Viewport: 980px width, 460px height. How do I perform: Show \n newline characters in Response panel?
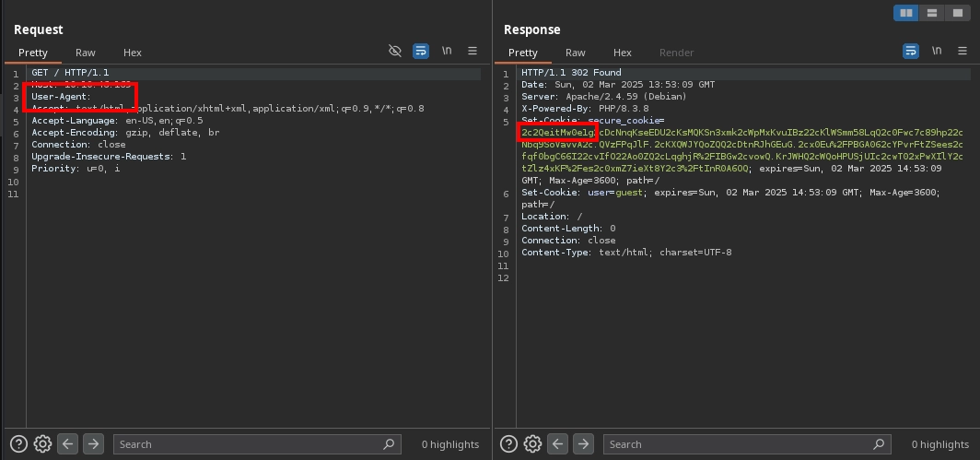[x=937, y=52]
